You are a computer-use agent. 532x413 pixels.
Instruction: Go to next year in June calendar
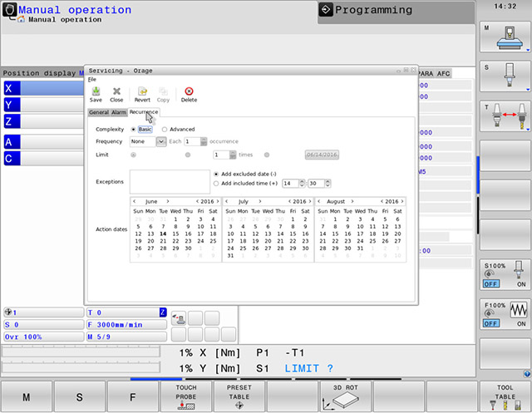click(218, 201)
